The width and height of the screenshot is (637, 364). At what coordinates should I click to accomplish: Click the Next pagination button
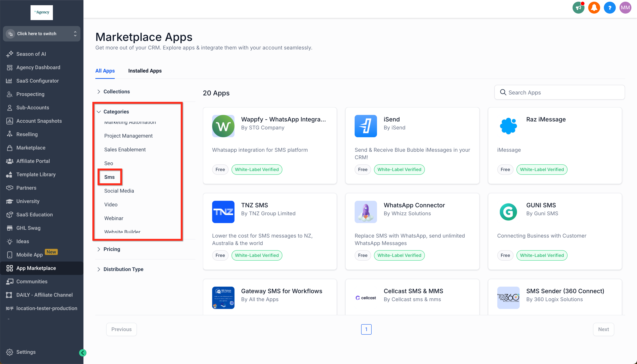click(x=603, y=329)
